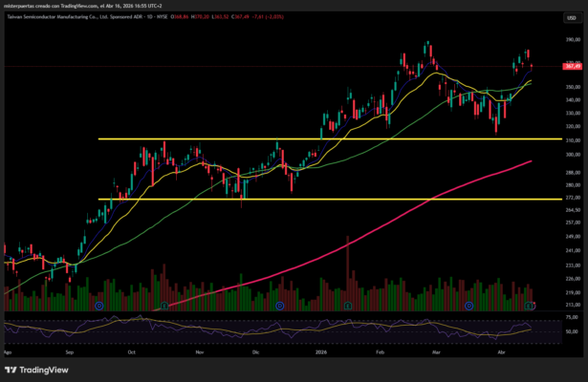588x382 pixels.
Task: Click the green event marker near April
Action: pyautogui.click(x=529, y=306)
